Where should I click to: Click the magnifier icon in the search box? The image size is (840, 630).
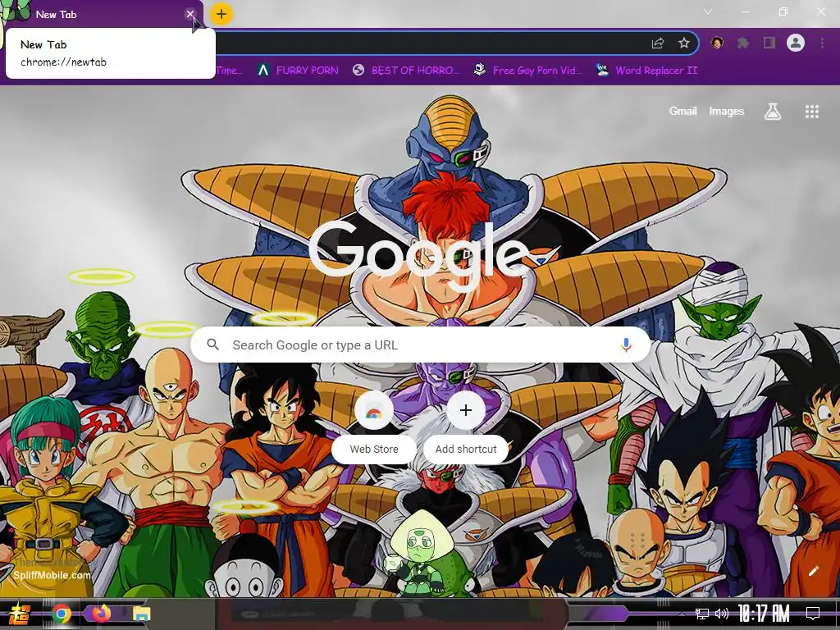[x=212, y=345]
